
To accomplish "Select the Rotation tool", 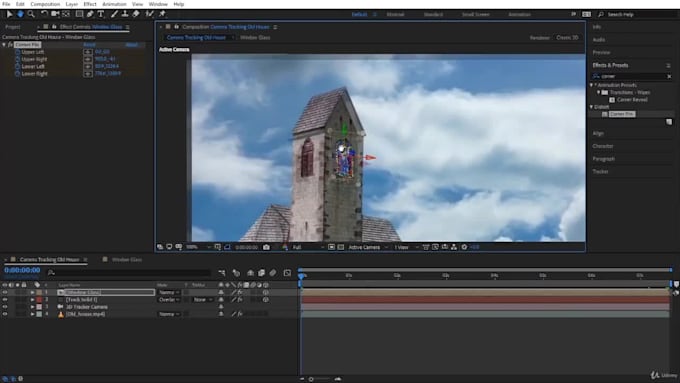I will tap(44, 14).
